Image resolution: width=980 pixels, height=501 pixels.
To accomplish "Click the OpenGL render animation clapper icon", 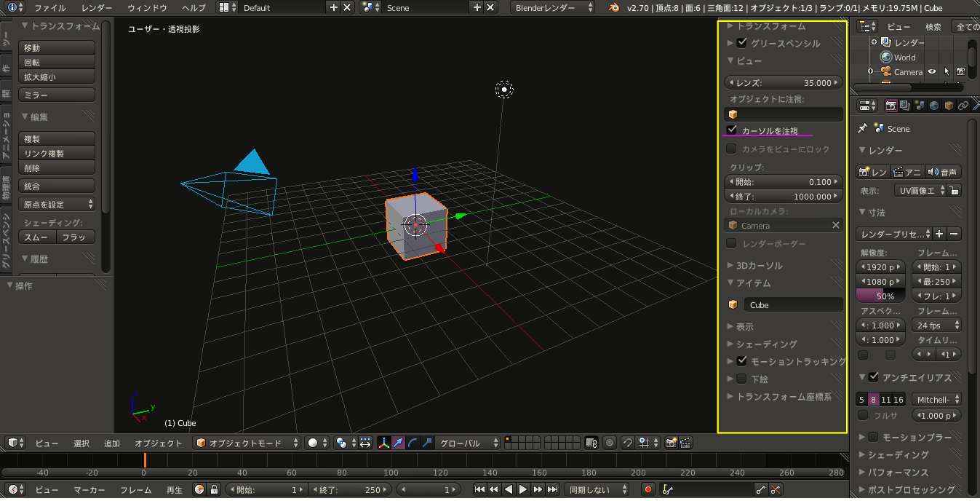I will tap(685, 443).
